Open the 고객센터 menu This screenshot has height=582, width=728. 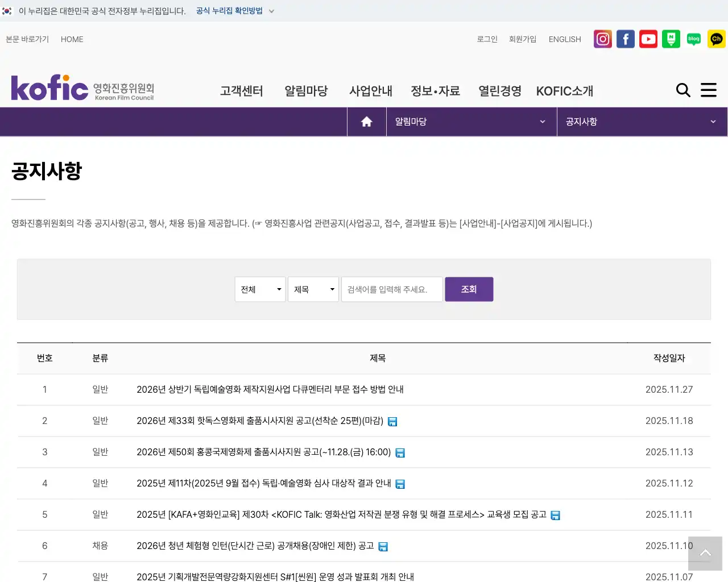[x=241, y=90]
